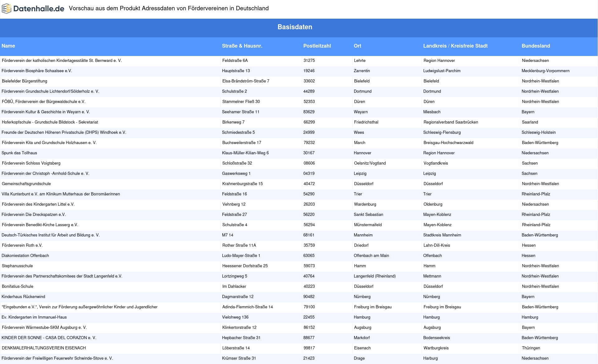Select Ort cell Langenfeld (Rheinland)
This screenshot has height=364, width=598.
tap(375, 276)
